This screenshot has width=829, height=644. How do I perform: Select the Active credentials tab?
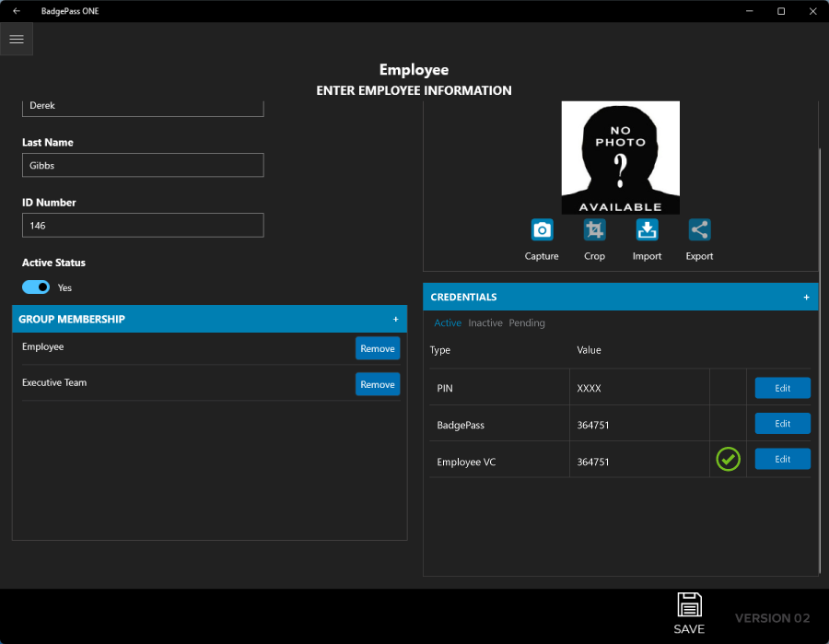click(x=448, y=323)
